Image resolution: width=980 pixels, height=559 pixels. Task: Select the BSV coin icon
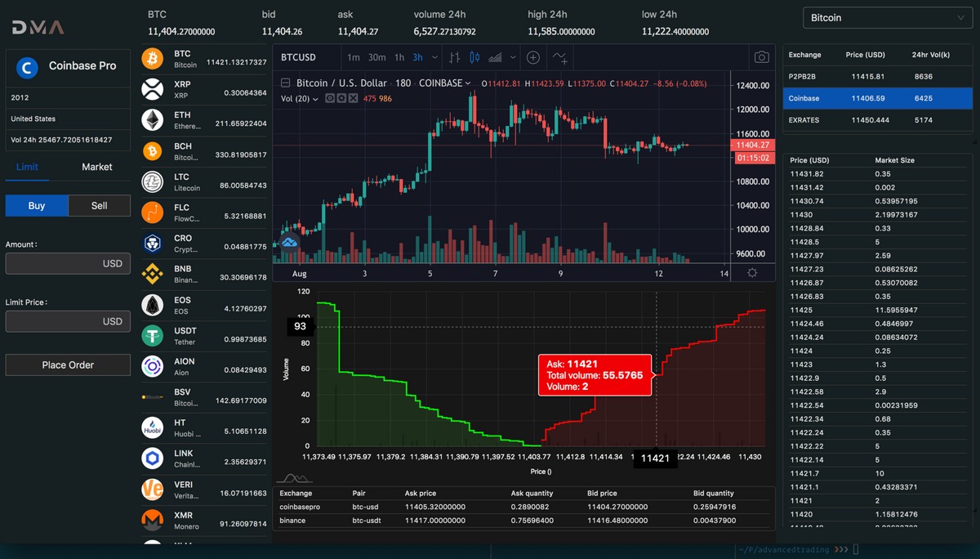[x=153, y=397]
